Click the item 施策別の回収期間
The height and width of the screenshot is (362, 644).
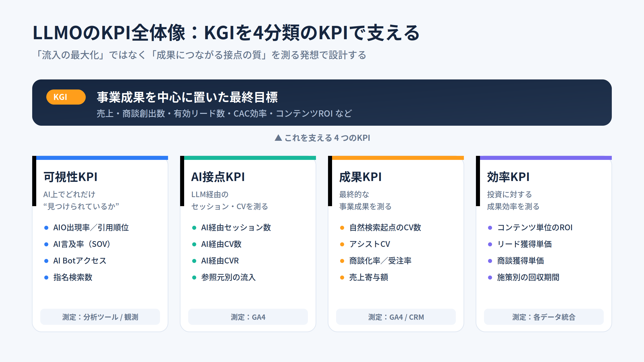528,277
